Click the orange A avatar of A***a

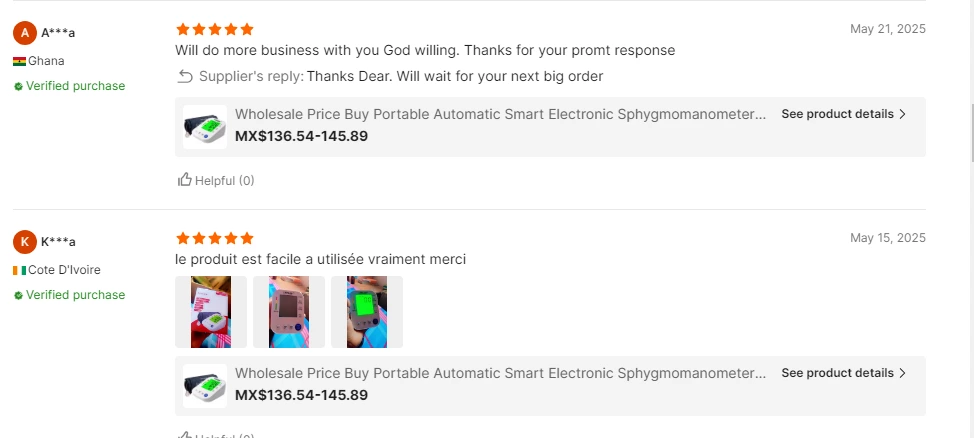[25, 33]
